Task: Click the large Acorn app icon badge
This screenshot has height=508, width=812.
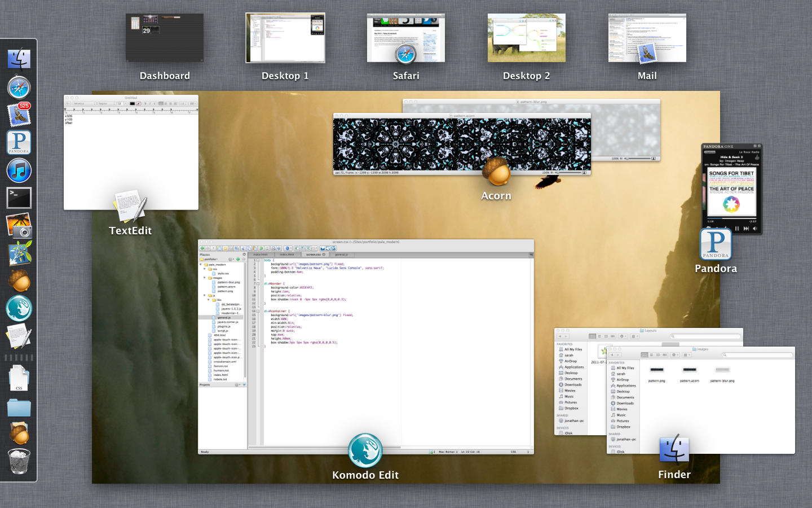Action: coord(496,171)
